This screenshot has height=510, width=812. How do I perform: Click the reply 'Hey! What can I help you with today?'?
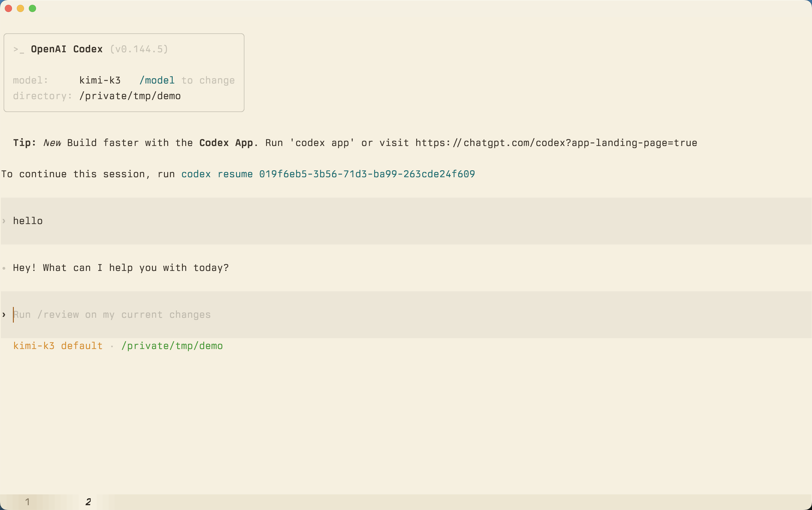[121, 268]
